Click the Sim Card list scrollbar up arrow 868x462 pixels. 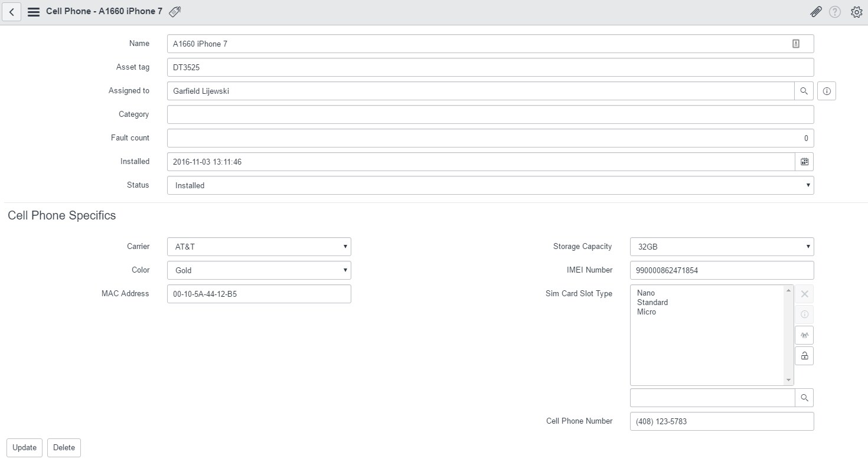[x=789, y=290]
